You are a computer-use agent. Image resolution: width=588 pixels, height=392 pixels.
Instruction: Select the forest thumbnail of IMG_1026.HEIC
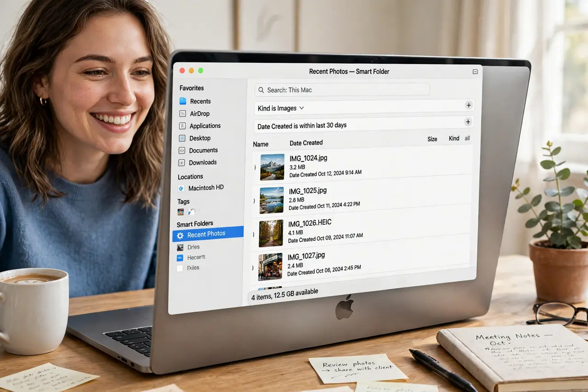271,233
